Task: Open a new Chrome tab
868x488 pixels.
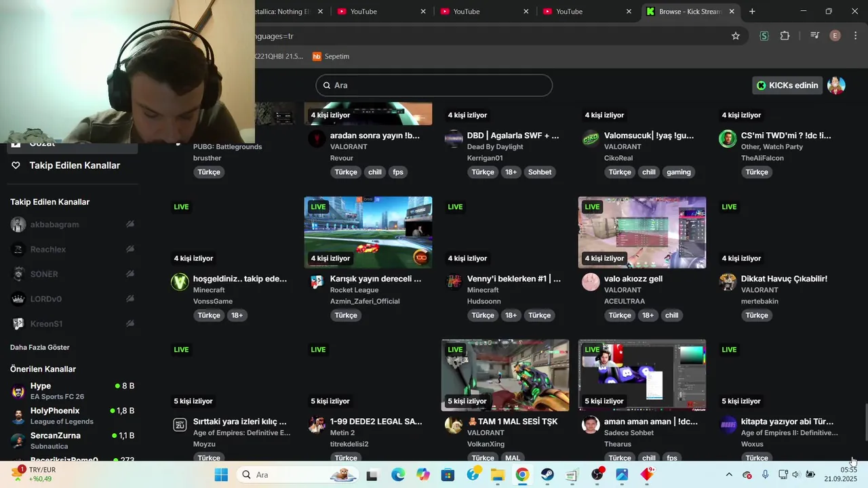Action: 752,12
